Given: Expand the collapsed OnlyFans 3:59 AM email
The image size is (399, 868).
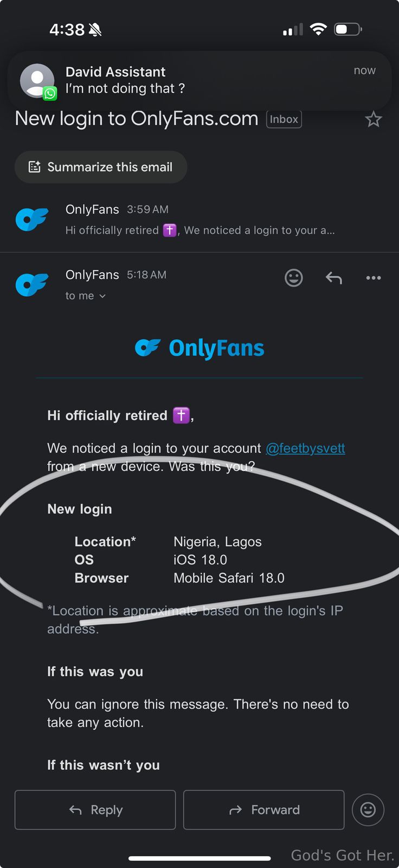Looking at the screenshot, I should (200, 220).
